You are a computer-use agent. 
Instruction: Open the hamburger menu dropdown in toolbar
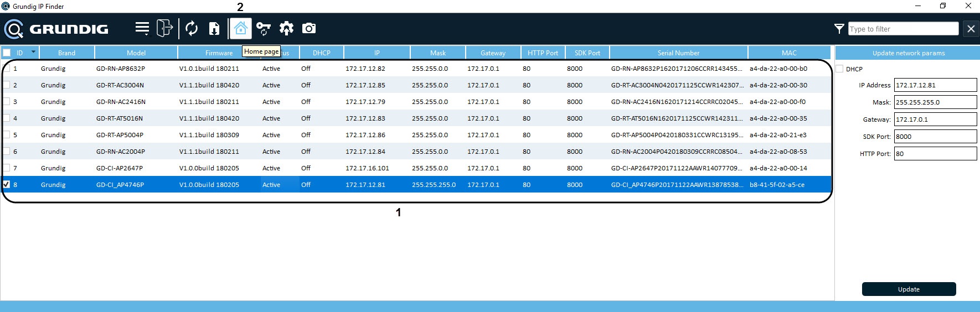(142, 28)
